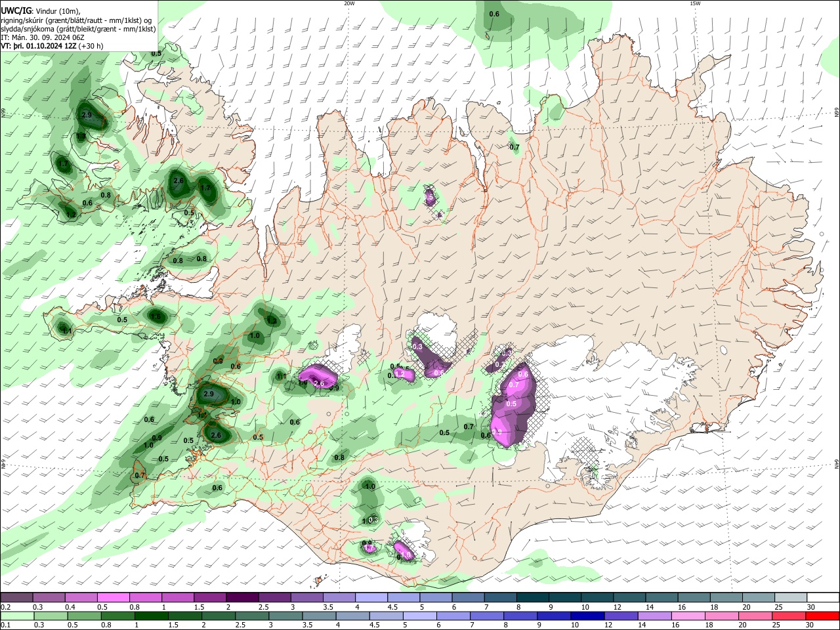This screenshot has width=840, height=630.
Task: Click the '1.5' number under the bottom legend row
Action: pyautogui.click(x=174, y=625)
